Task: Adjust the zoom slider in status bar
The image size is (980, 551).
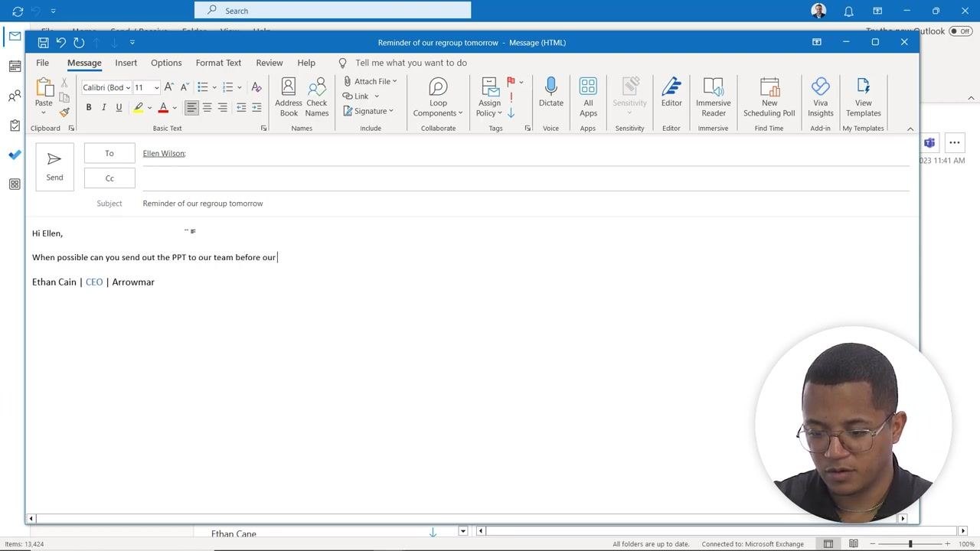Action: point(910,544)
